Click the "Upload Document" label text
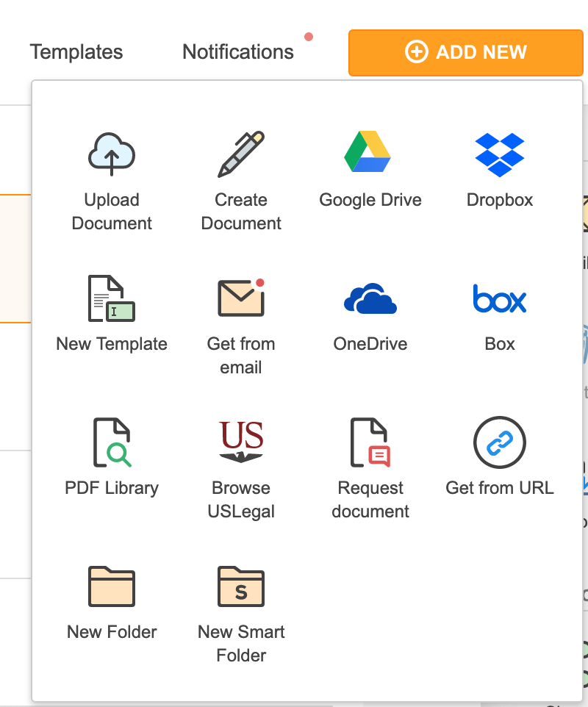This screenshot has height=707, width=588. 112,212
